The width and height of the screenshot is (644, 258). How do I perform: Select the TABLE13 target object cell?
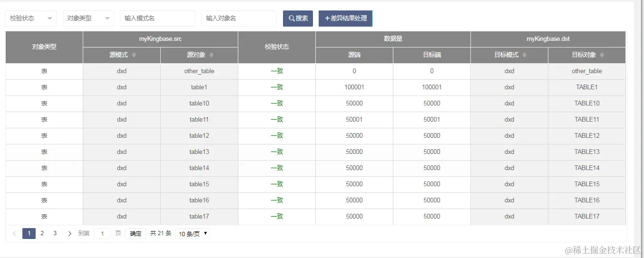pyautogui.click(x=587, y=152)
